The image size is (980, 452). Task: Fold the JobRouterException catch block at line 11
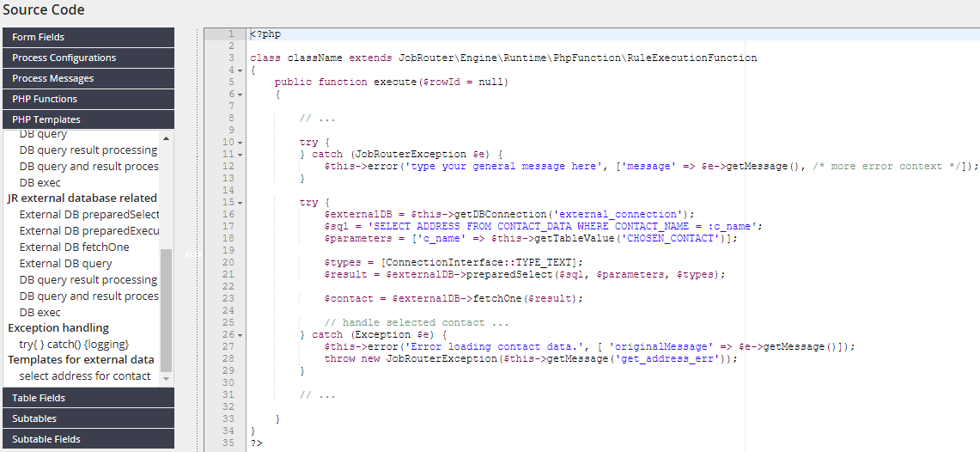(x=240, y=154)
